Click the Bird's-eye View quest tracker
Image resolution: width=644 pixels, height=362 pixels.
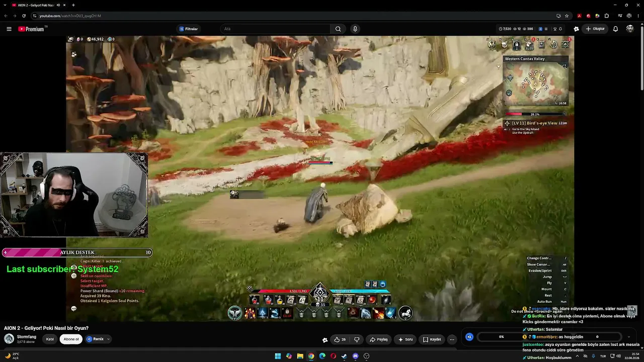536,126
